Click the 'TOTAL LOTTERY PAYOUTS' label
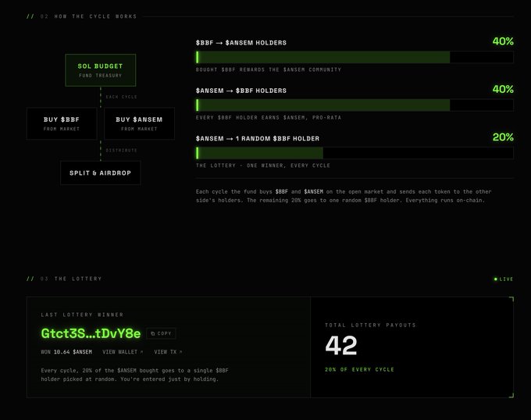This screenshot has height=420, width=531. pyautogui.click(x=370, y=326)
